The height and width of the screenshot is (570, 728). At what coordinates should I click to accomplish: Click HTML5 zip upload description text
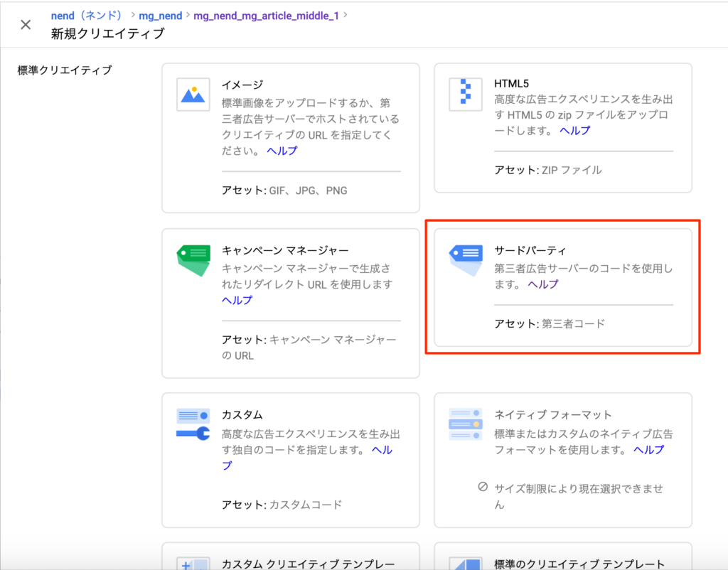(x=584, y=114)
